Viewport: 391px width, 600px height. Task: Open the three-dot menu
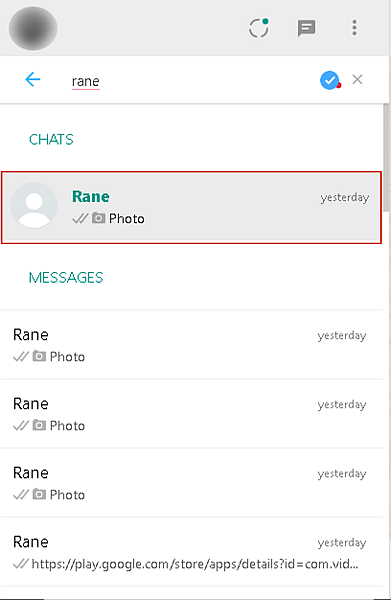tap(354, 28)
